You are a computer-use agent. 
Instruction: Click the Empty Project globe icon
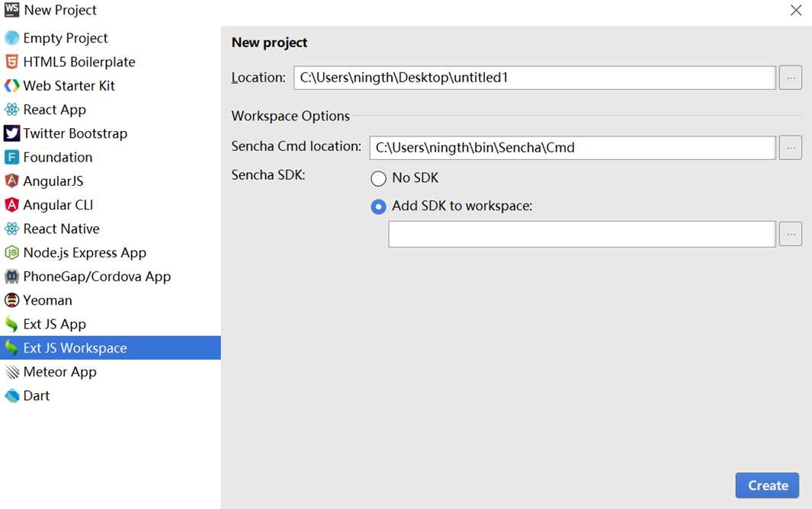point(12,38)
